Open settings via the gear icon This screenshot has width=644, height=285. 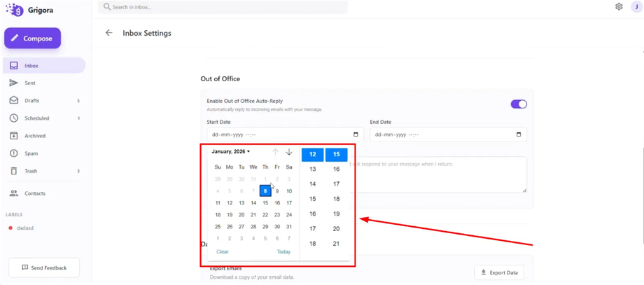tap(619, 6)
